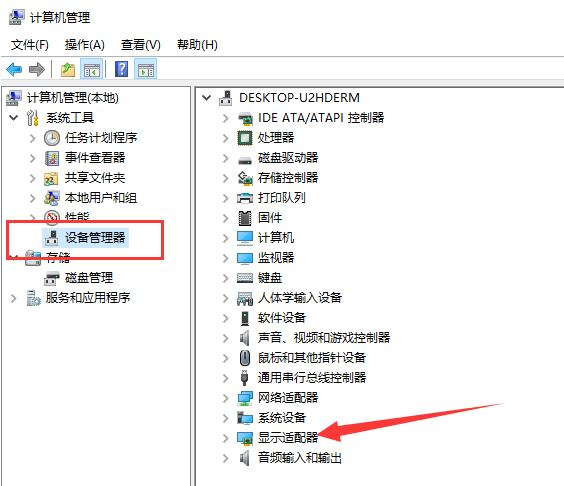
Task: Click the 显示适配器 display adapter icon
Action: (x=245, y=438)
